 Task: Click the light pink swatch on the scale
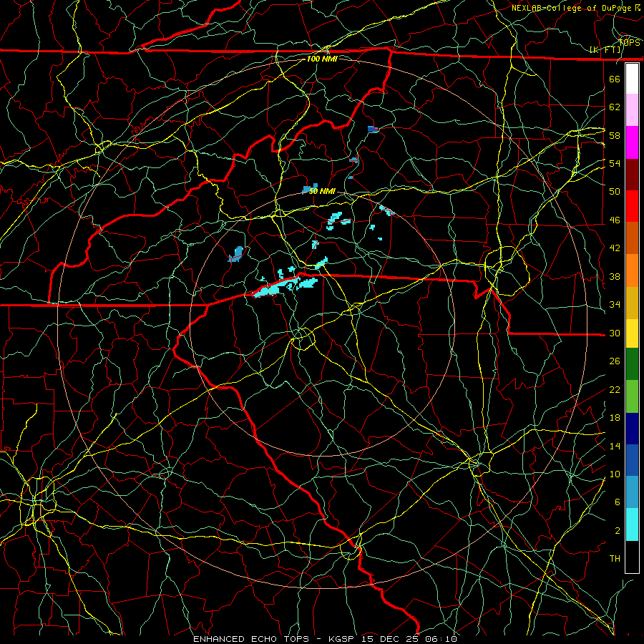click(x=632, y=110)
